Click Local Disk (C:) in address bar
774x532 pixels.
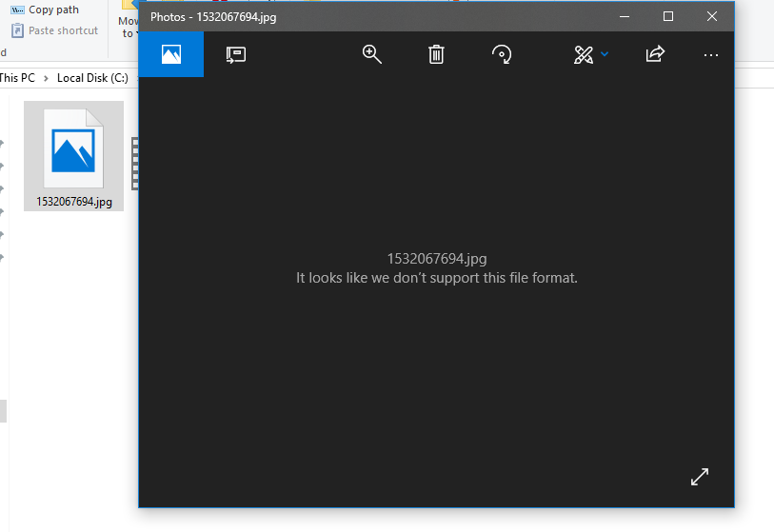(x=92, y=78)
